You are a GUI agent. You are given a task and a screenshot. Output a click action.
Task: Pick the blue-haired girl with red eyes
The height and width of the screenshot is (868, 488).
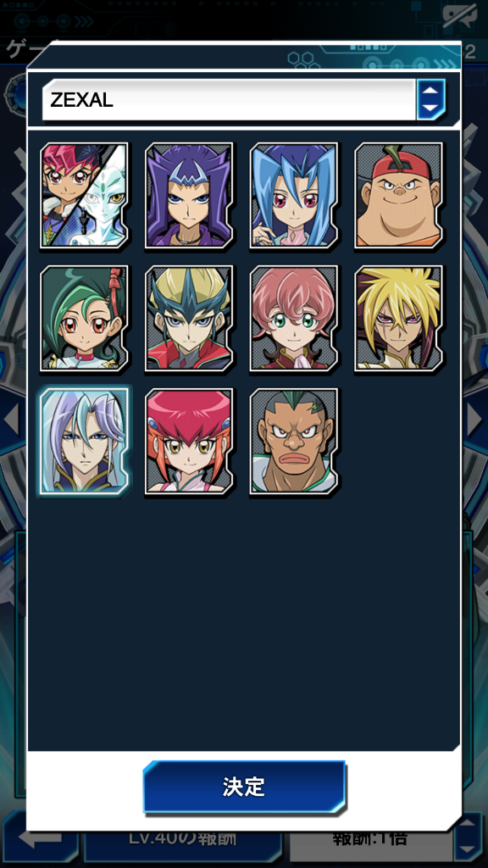294,195
